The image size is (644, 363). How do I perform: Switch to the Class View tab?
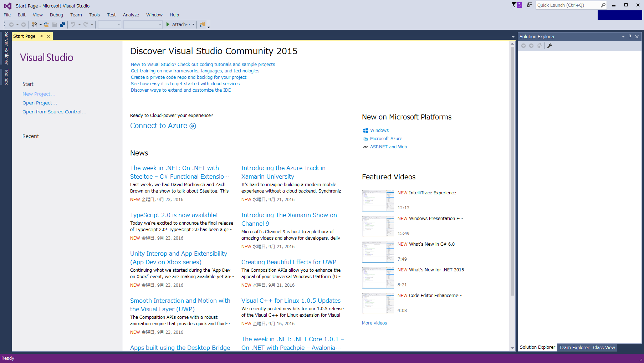pos(604,347)
